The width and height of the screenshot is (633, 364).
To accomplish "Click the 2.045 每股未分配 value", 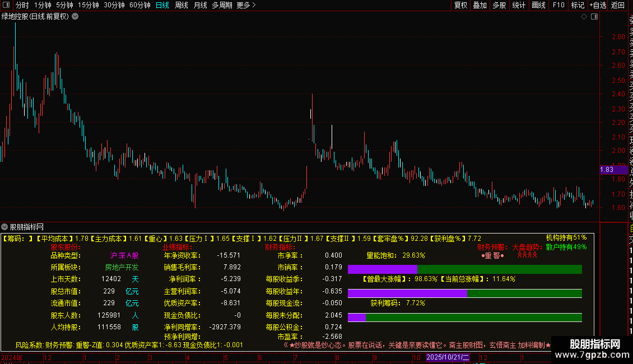I will pos(333,315).
